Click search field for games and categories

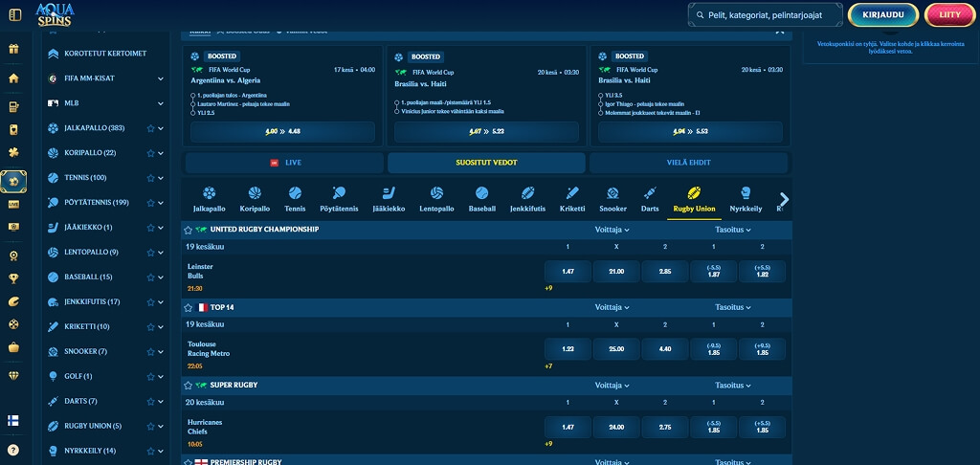(765, 15)
